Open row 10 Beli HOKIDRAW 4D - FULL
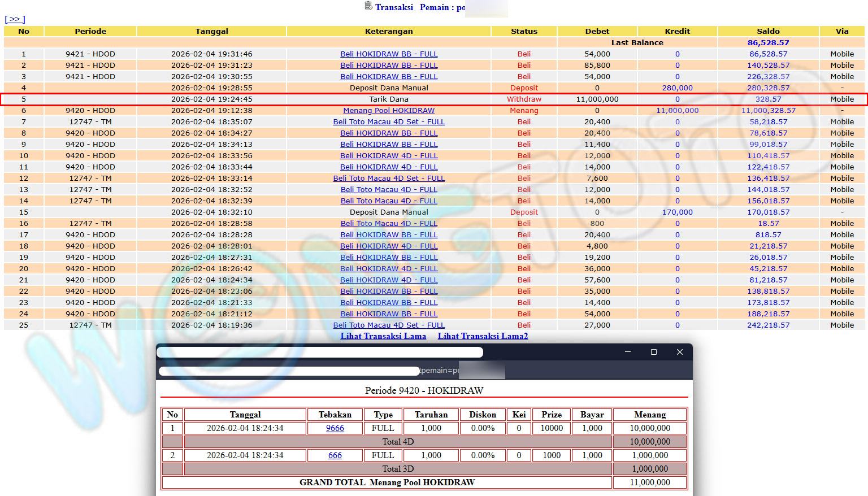 [x=389, y=155]
